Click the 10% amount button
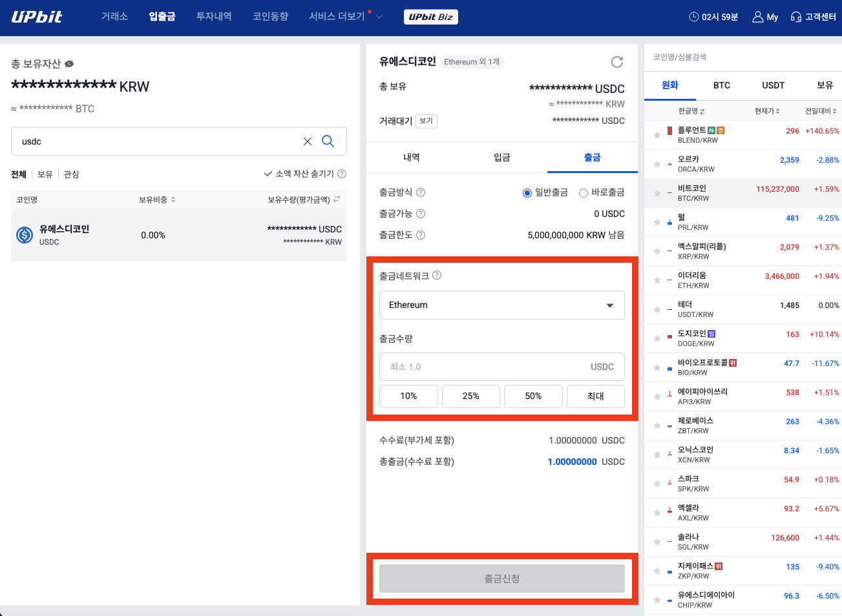This screenshot has width=842, height=616. click(x=408, y=396)
